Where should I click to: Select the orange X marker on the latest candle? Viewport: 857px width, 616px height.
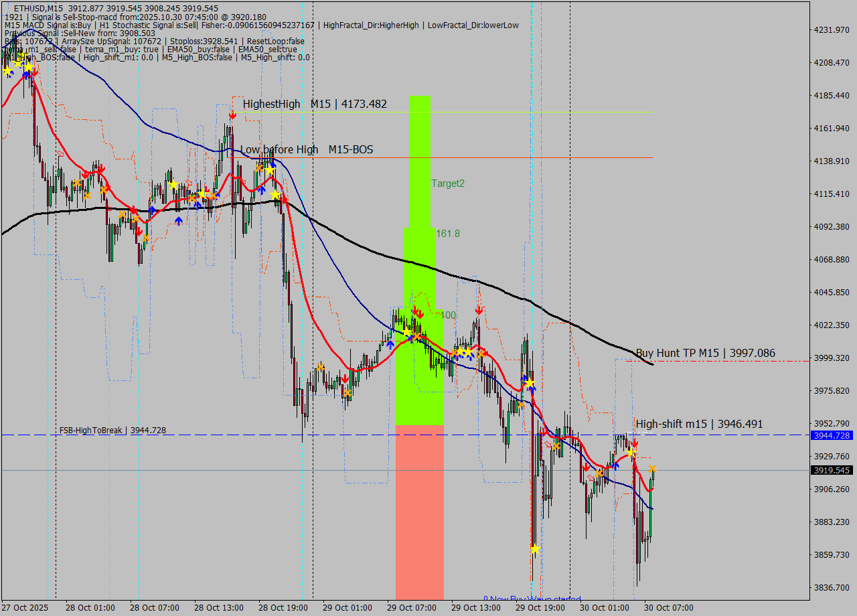(x=652, y=470)
